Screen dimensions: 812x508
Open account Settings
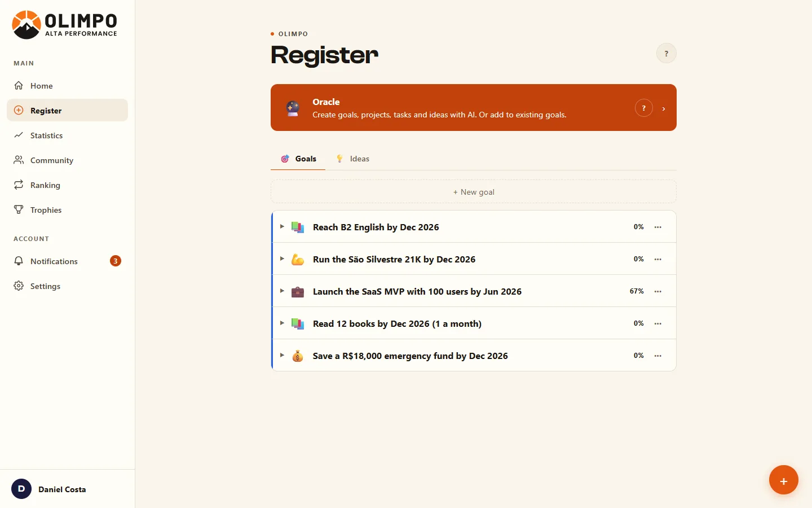[x=67, y=286]
